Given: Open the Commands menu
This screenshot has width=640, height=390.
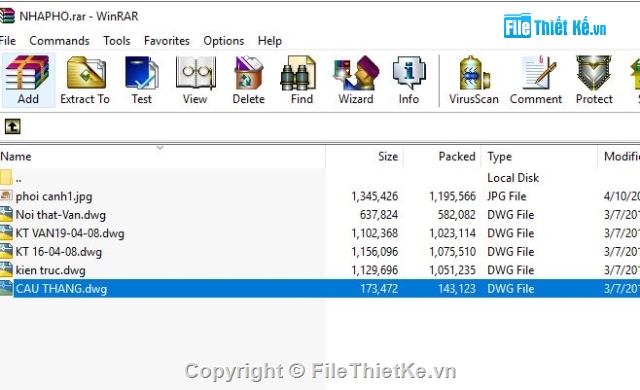Looking at the screenshot, I should coord(59,41).
